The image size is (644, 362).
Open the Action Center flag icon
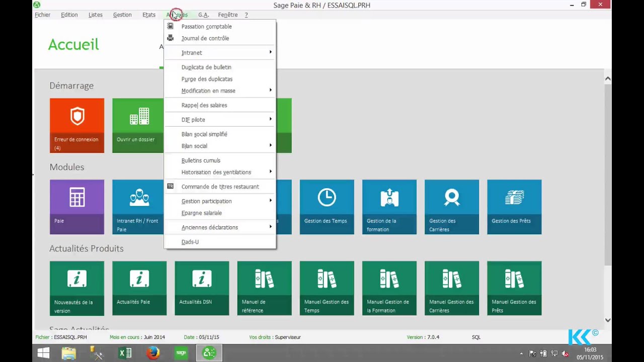[x=533, y=354]
